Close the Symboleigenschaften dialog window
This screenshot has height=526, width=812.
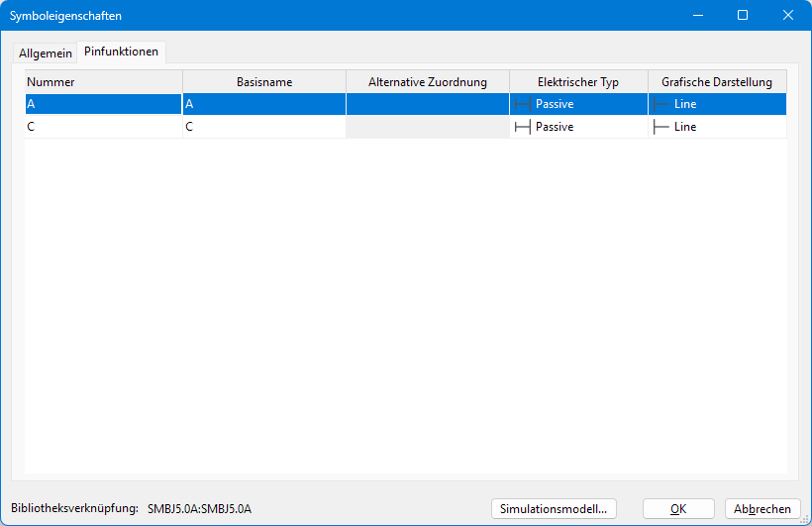788,15
